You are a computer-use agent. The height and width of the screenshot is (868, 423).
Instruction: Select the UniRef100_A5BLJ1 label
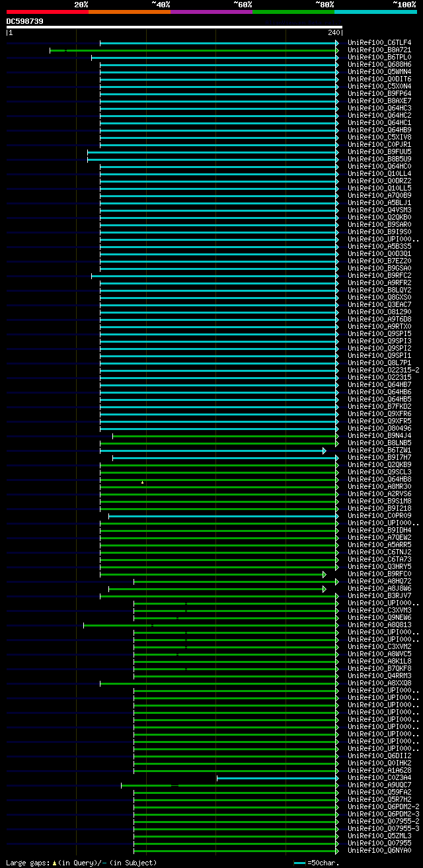pyautogui.click(x=379, y=203)
